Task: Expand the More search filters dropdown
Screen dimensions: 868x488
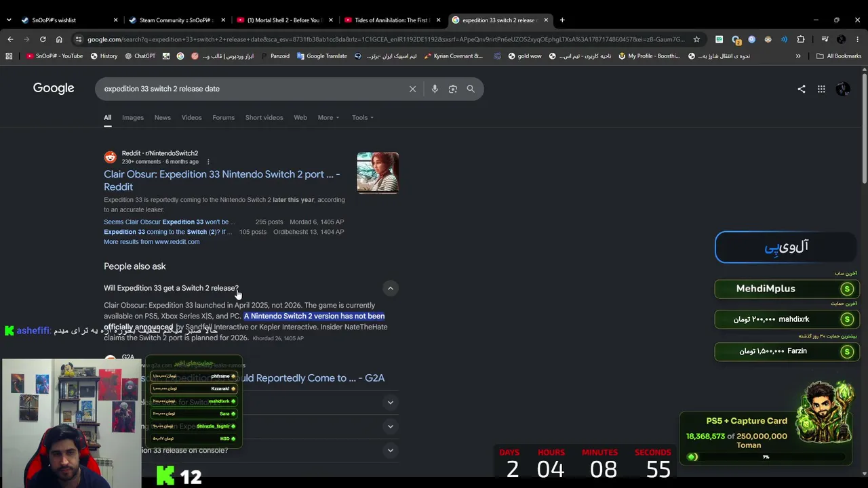Action: [328, 117]
